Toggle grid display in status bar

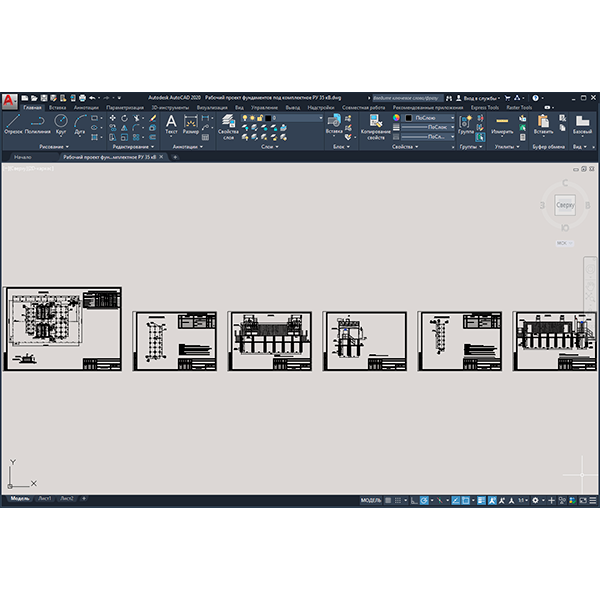388,500
